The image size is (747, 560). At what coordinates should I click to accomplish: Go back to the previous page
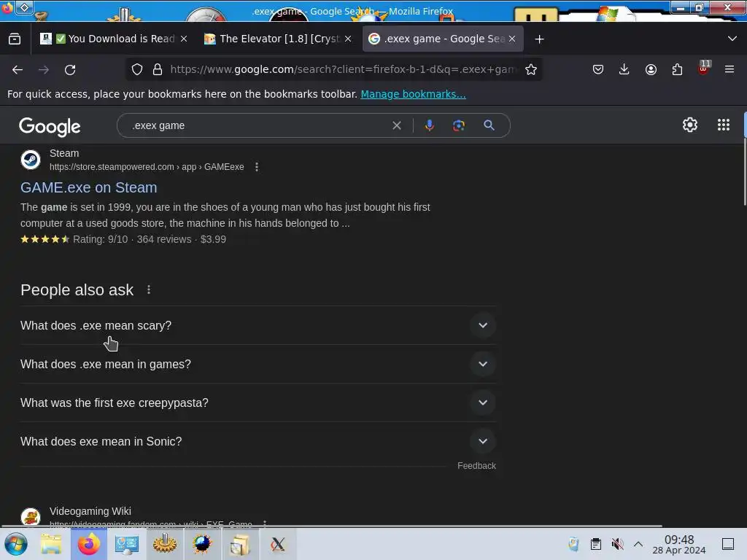pyautogui.click(x=18, y=70)
